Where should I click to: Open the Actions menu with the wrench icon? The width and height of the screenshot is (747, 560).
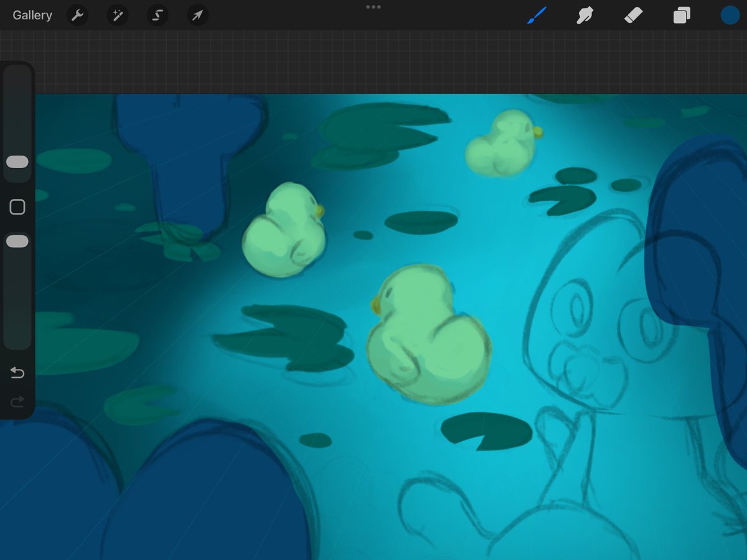pos(77,15)
